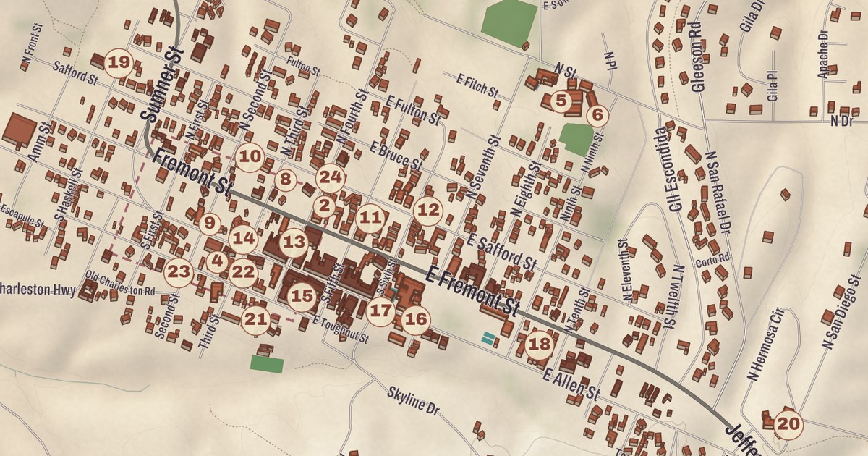Select map marker number 5
The image size is (868, 456).
click(x=560, y=101)
